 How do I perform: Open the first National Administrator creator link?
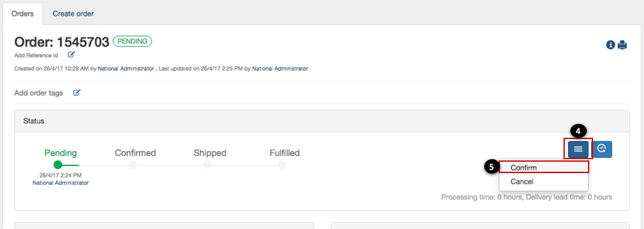[126, 69]
